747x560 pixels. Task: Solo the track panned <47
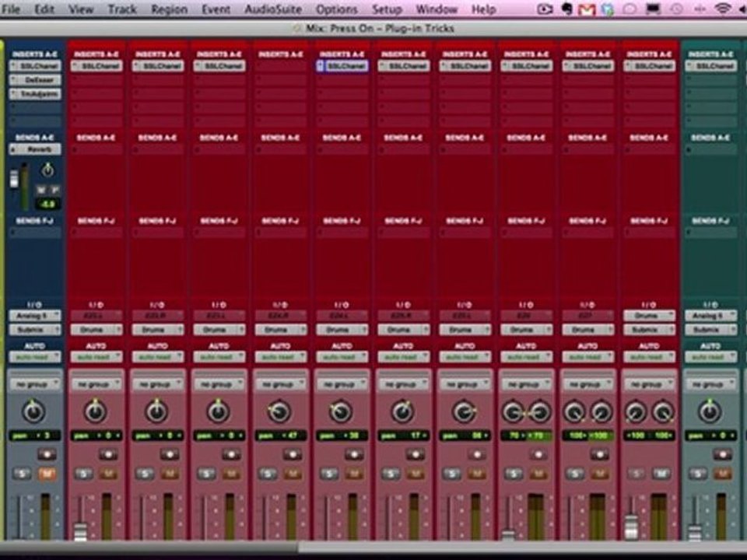pyautogui.click(x=268, y=474)
